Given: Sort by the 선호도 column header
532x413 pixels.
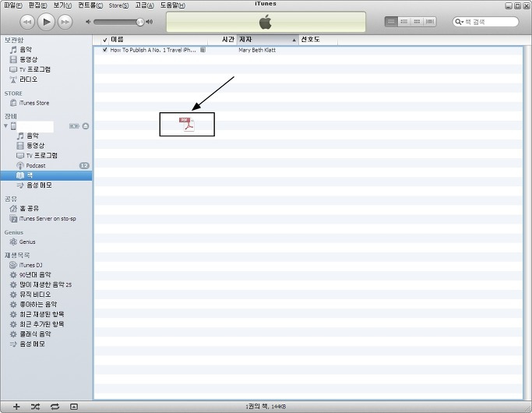Looking at the screenshot, I should click(318, 40).
